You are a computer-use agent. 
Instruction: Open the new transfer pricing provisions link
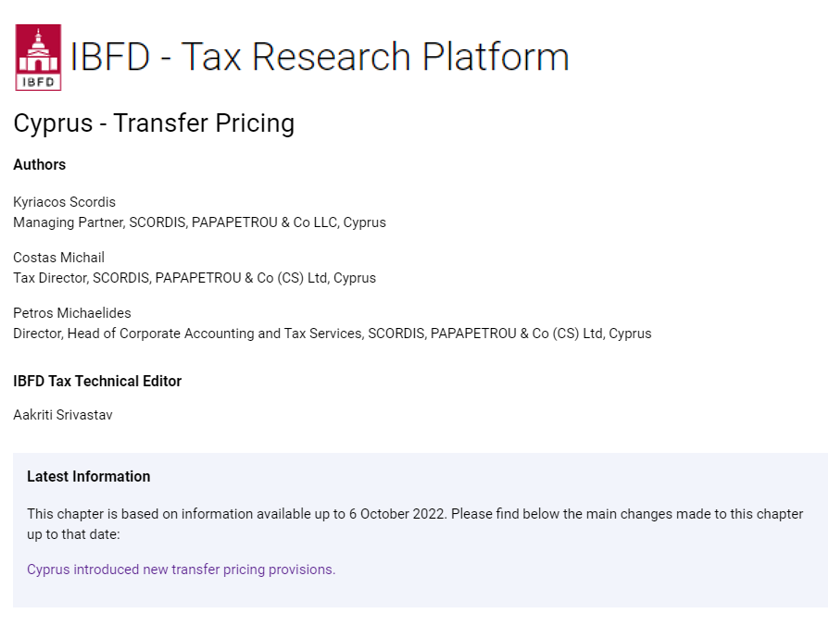[181, 569]
